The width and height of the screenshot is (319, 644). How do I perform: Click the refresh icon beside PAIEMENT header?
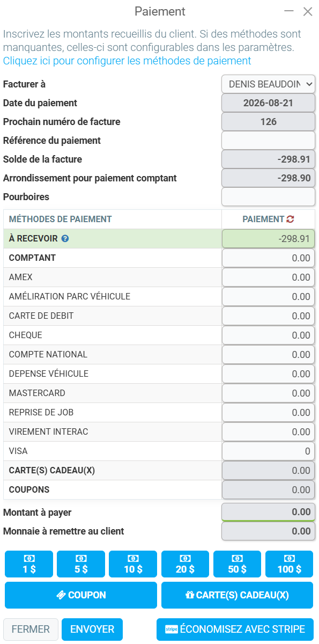point(290,219)
